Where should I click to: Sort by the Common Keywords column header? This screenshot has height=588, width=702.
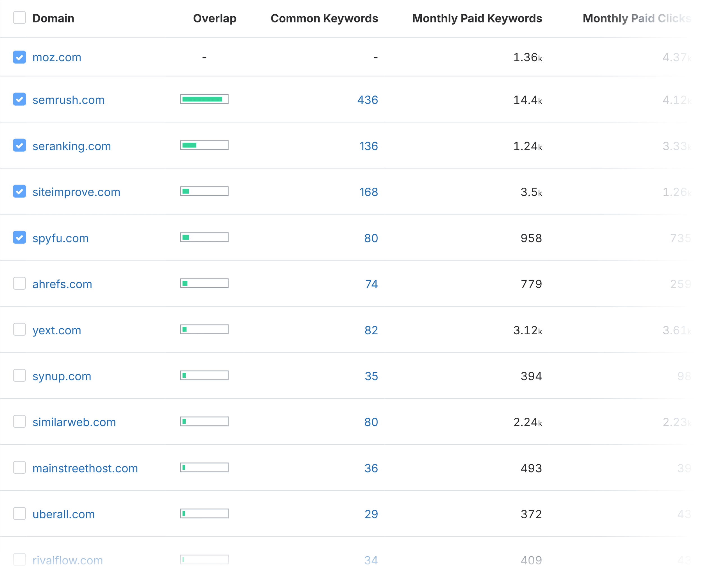[x=324, y=18]
